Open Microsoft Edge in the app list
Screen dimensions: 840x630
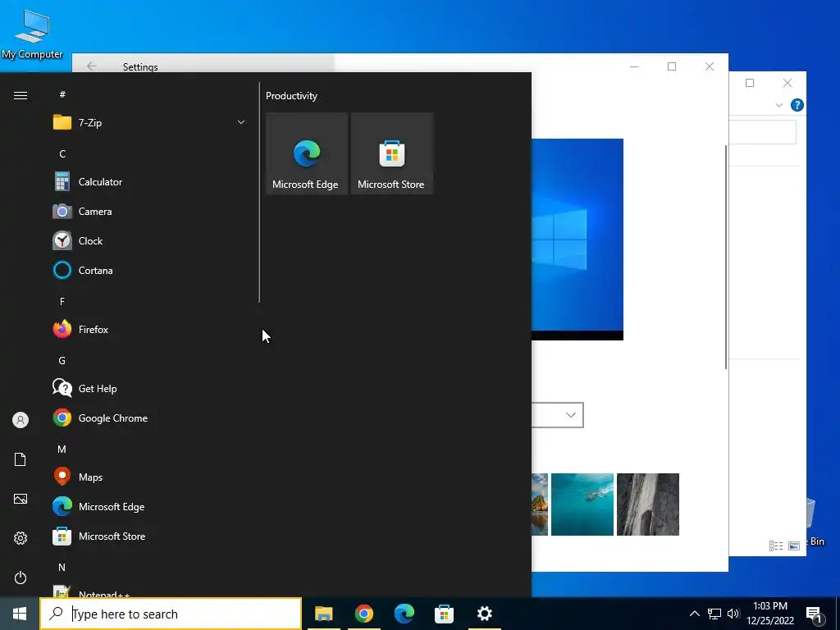tap(149, 507)
